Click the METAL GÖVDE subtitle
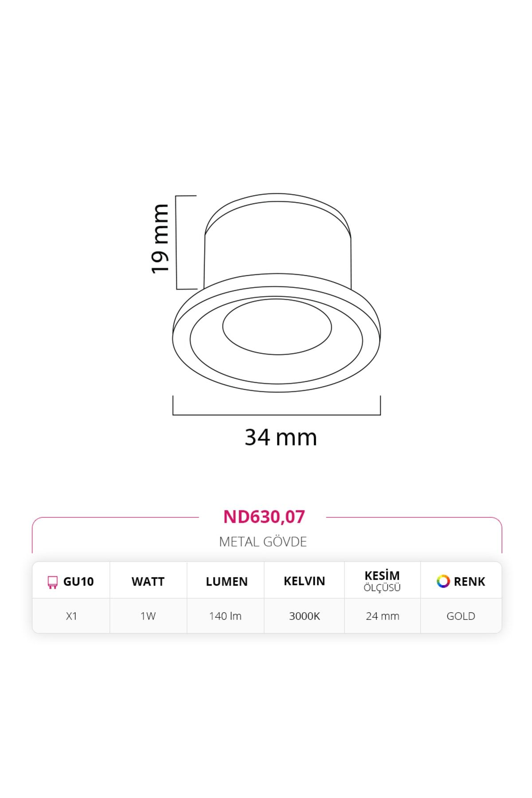 [263, 542]
